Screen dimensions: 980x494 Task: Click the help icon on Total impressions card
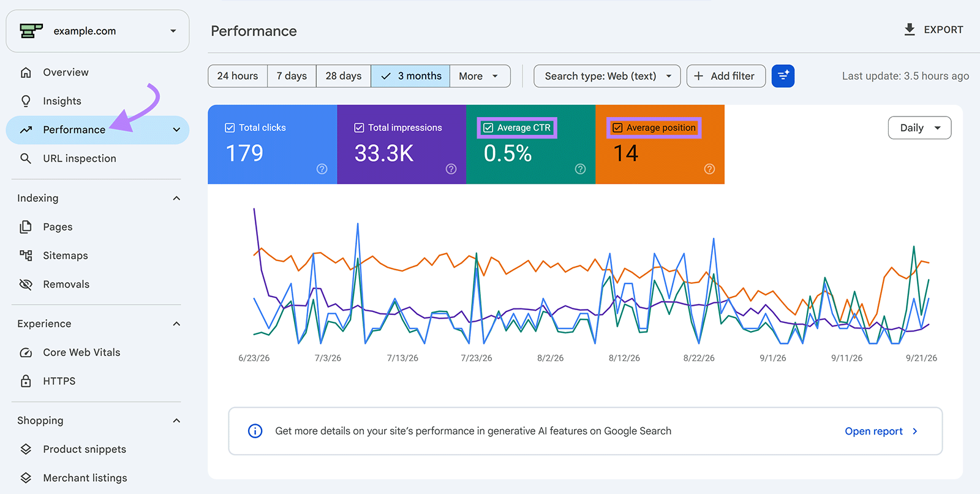(451, 169)
